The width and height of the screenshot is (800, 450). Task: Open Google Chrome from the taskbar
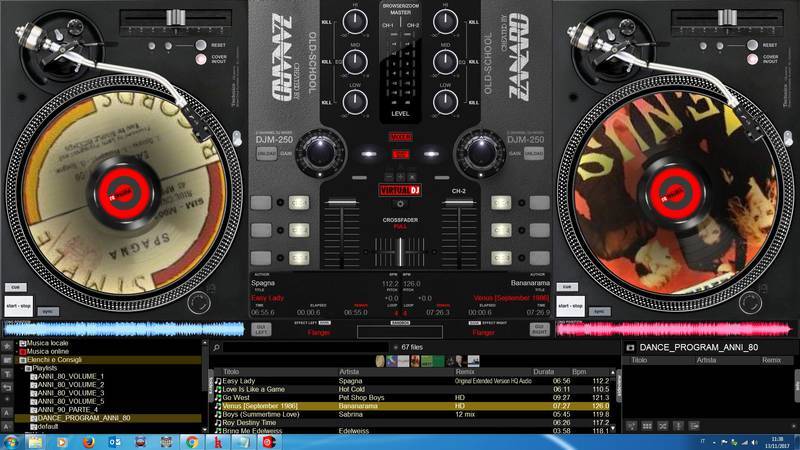point(191,441)
